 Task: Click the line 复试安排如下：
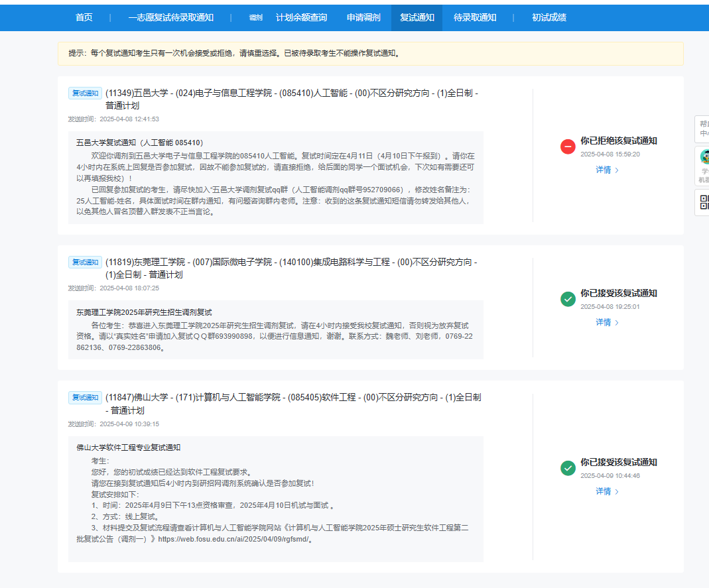(115, 495)
